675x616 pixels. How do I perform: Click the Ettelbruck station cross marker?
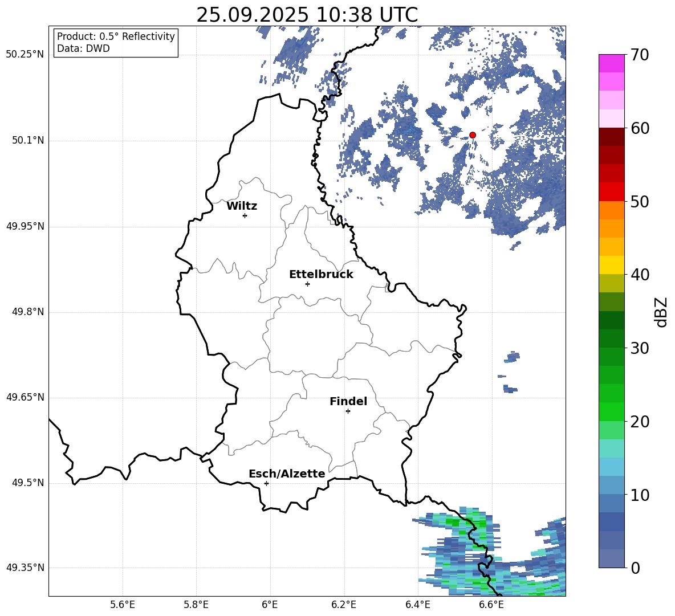point(307,284)
